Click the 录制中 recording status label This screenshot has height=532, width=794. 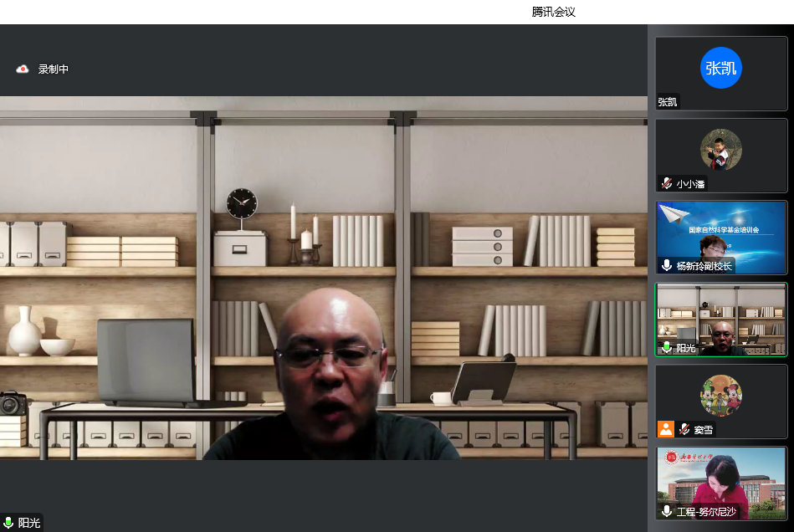click(x=54, y=69)
